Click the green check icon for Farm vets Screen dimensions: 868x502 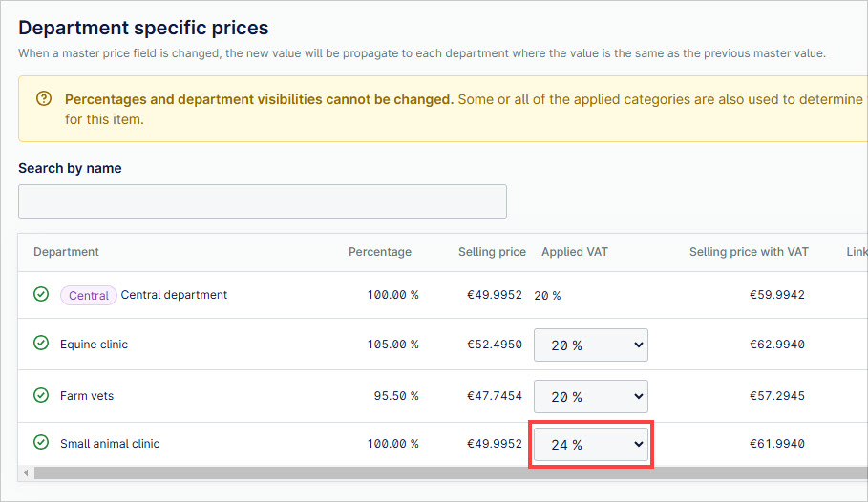pyautogui.click(x=41, y=395)
